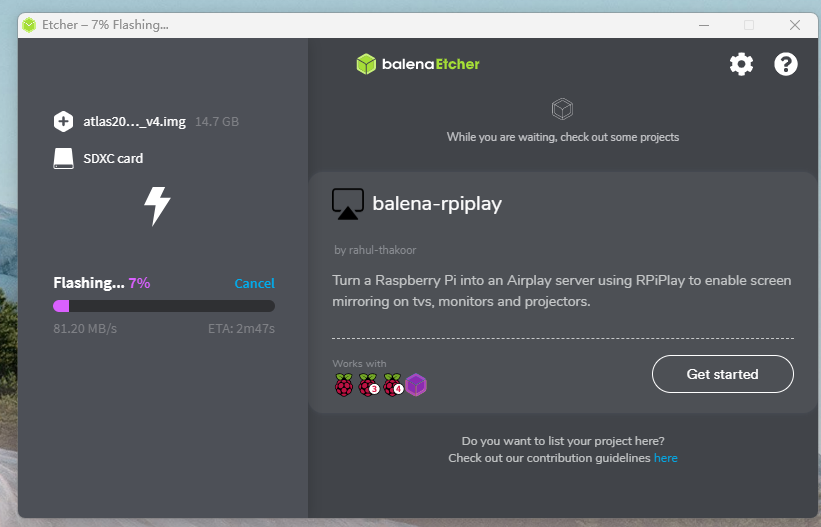Viewport: 821px width, 527px height.
Task: Click the purple balena cube device icon
Action: coord(416,385)
